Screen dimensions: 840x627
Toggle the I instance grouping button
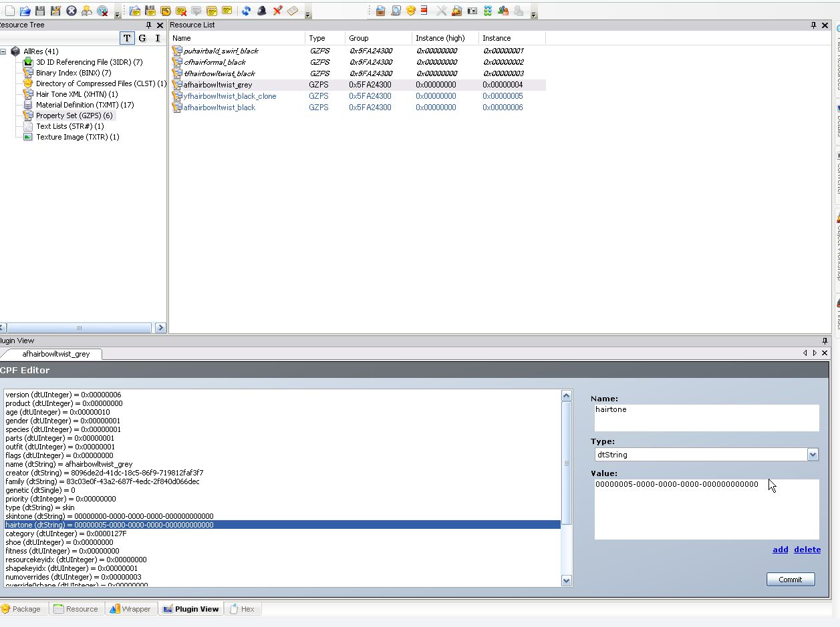(158, 38)
